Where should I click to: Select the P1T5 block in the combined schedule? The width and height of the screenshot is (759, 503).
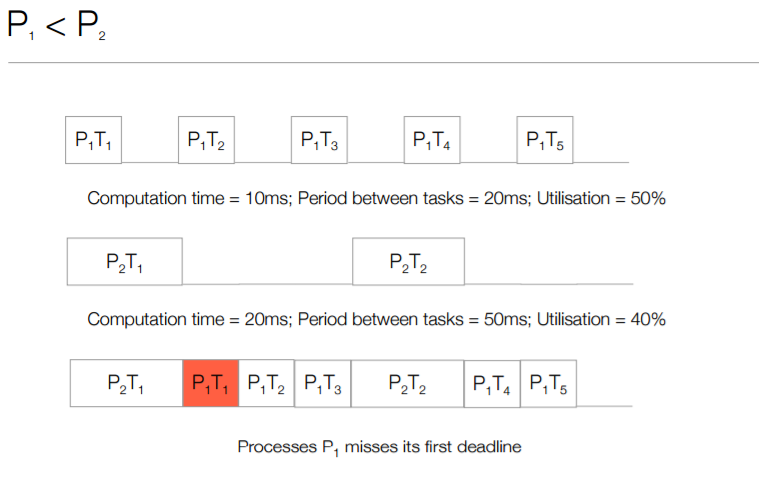(548, 383)
